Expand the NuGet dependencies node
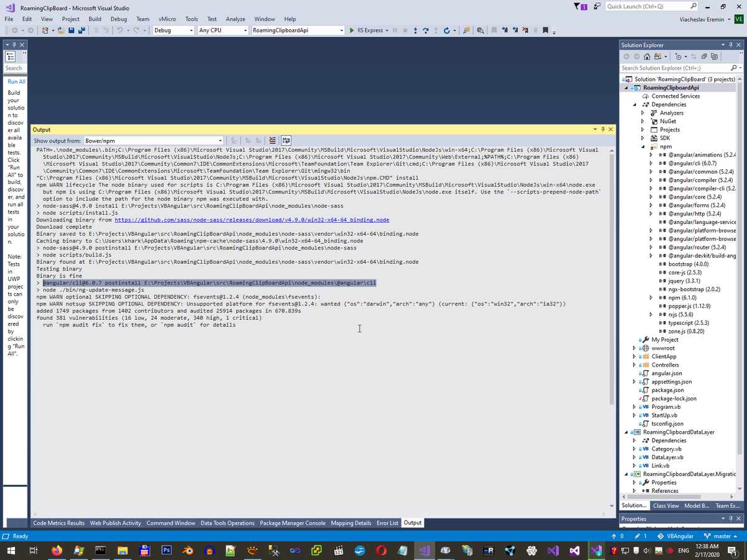747x560 pixels. (x=643, y=121)
